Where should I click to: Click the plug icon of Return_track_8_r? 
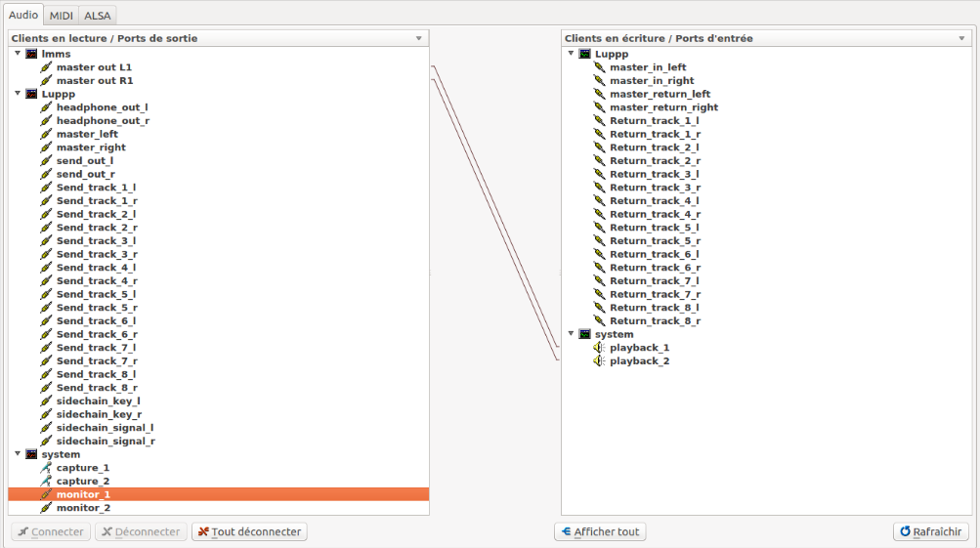[x=599, y=321]
